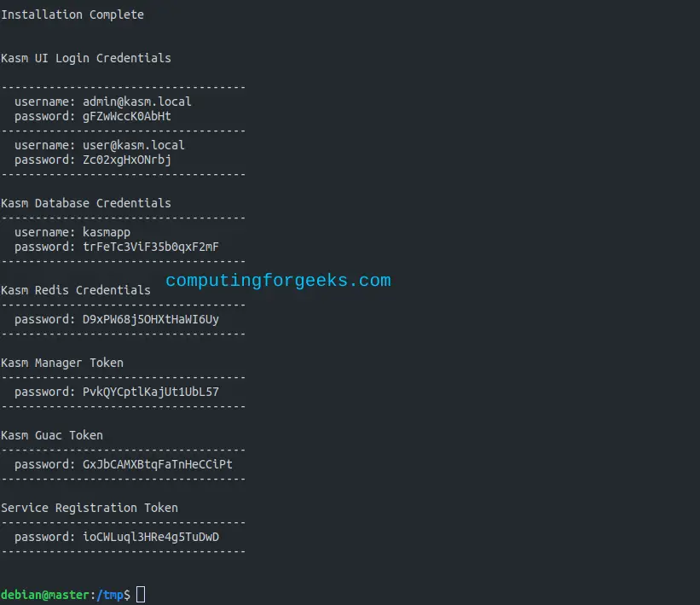
Task: Click registration token ioCWLuql3HRe4g5TuDwD
Action: pyautogui.click(x=151, y=537)
